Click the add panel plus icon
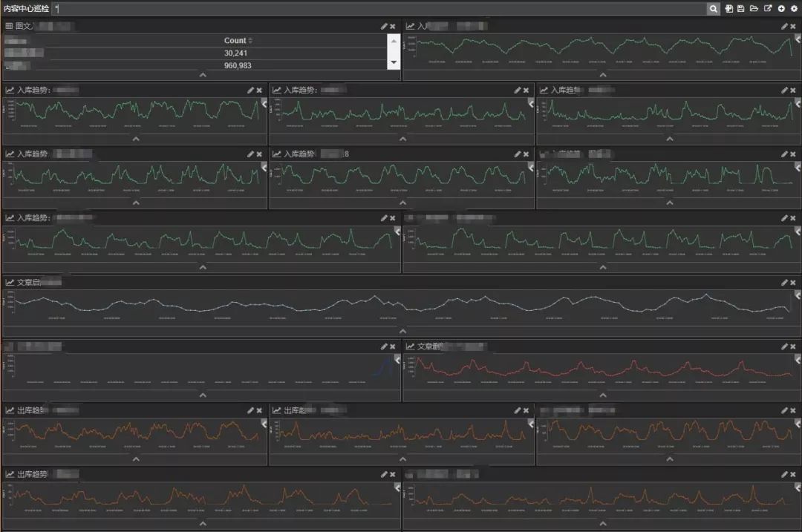802x532 pixels. 781,9
